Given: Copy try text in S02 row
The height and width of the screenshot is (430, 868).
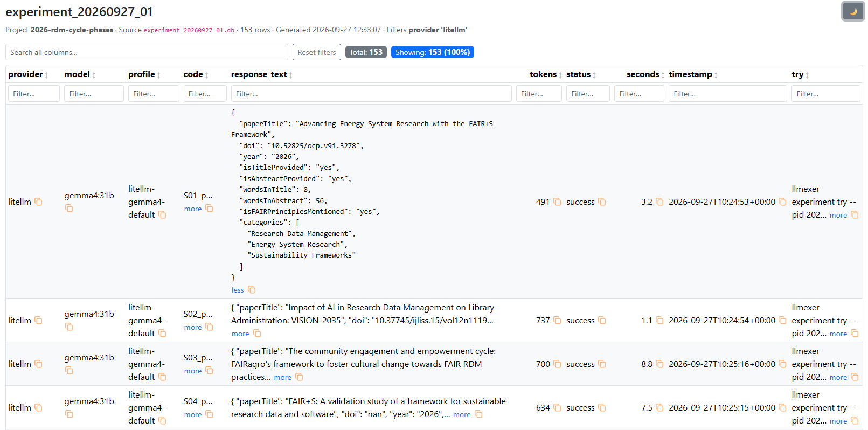Looking at the screenshot, I should (x=855, y=334).
